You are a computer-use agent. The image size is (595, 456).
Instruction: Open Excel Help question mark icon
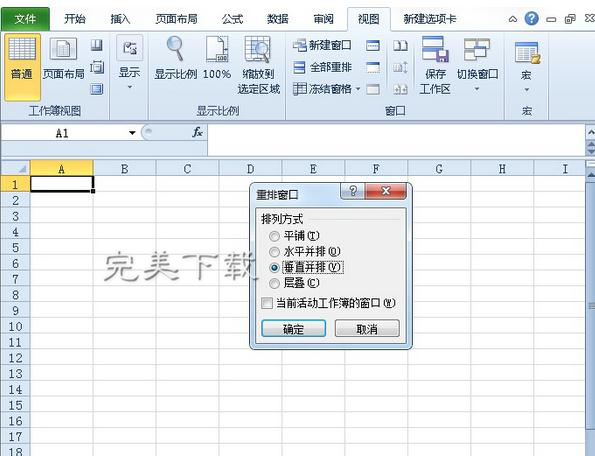coord(532,18)
